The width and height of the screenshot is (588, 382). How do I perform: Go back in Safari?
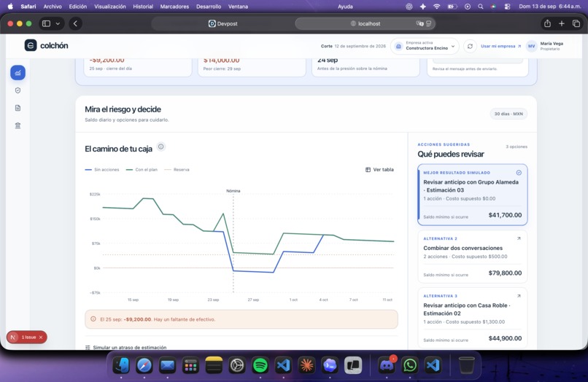point(75,23)
